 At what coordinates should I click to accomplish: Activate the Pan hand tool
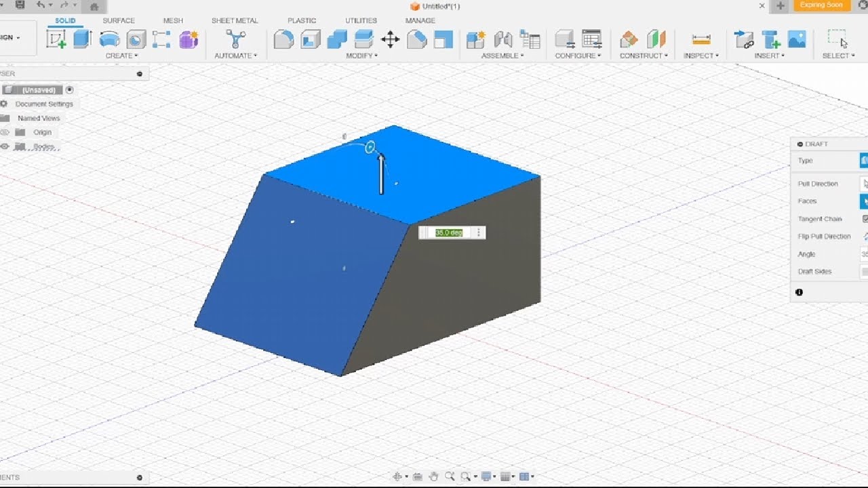pyautogui.click(x=433, y=476)
